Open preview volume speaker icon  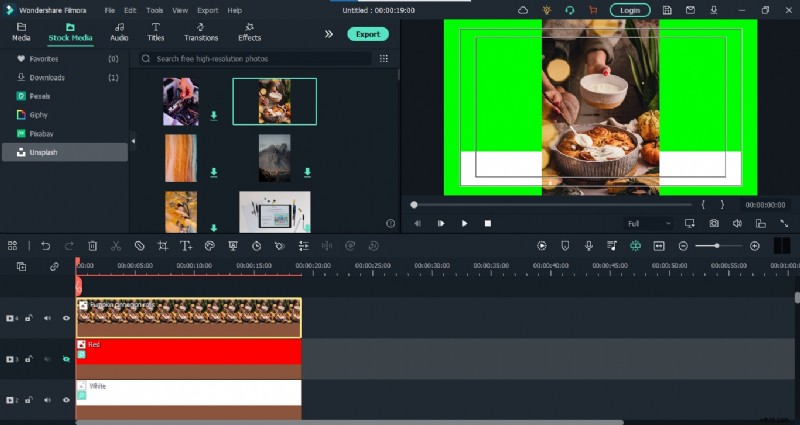pyautogui.click(x=737, y=223)
